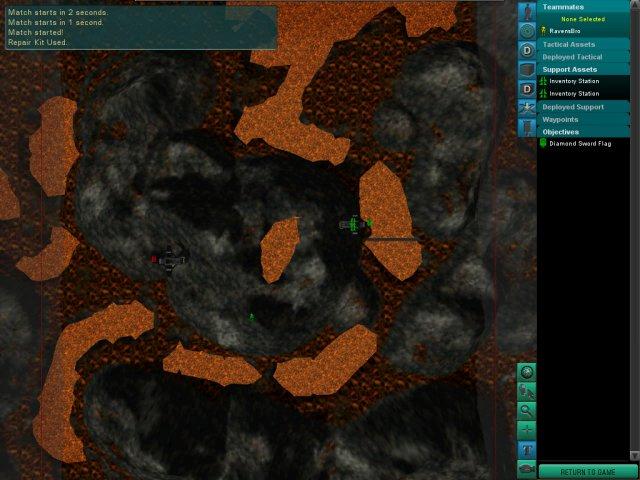
Task: Click the 'Match started!' chat message
Action: 36,32
